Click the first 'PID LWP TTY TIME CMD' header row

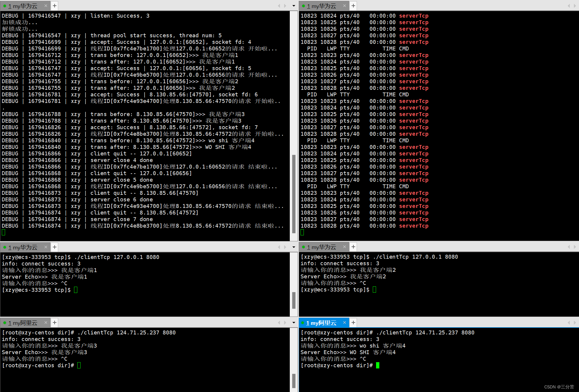coord(358,49)
